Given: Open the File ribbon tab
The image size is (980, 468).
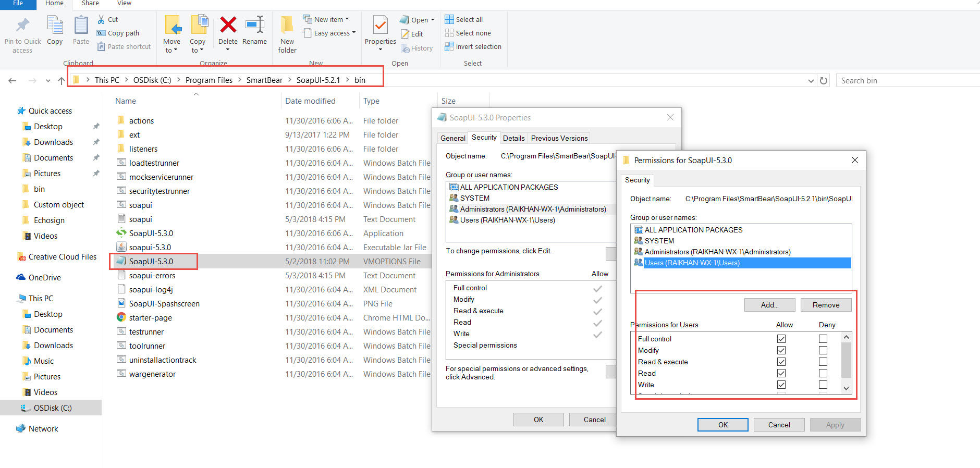Looking at the screenshot, I should [18, 4].
